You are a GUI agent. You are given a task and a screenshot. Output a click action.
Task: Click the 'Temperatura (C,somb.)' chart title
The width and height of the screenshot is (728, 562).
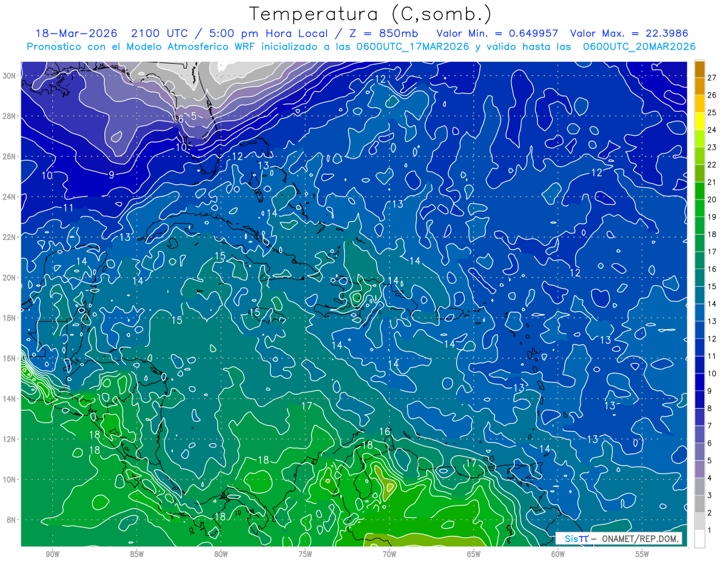371,14
